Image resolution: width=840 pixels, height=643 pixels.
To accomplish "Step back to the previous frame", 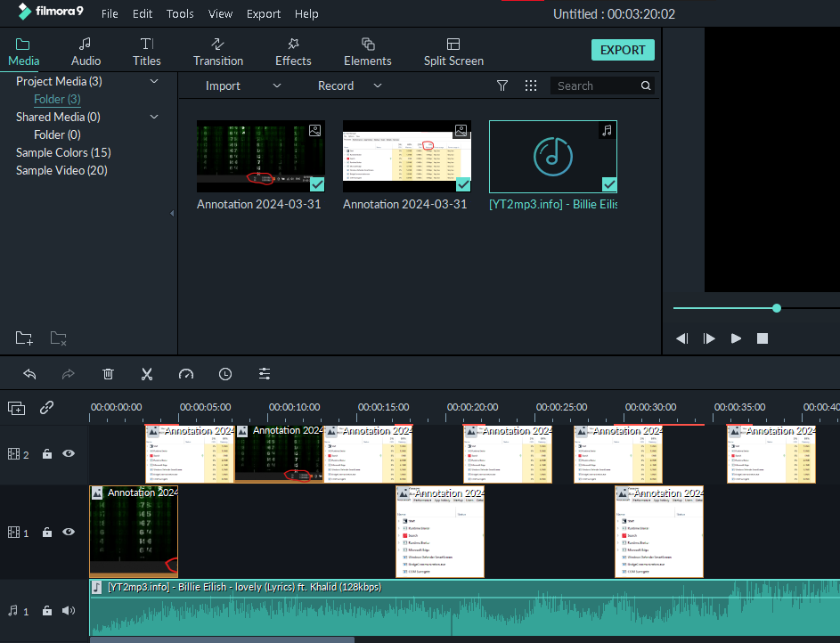I will tap(682, 338).
